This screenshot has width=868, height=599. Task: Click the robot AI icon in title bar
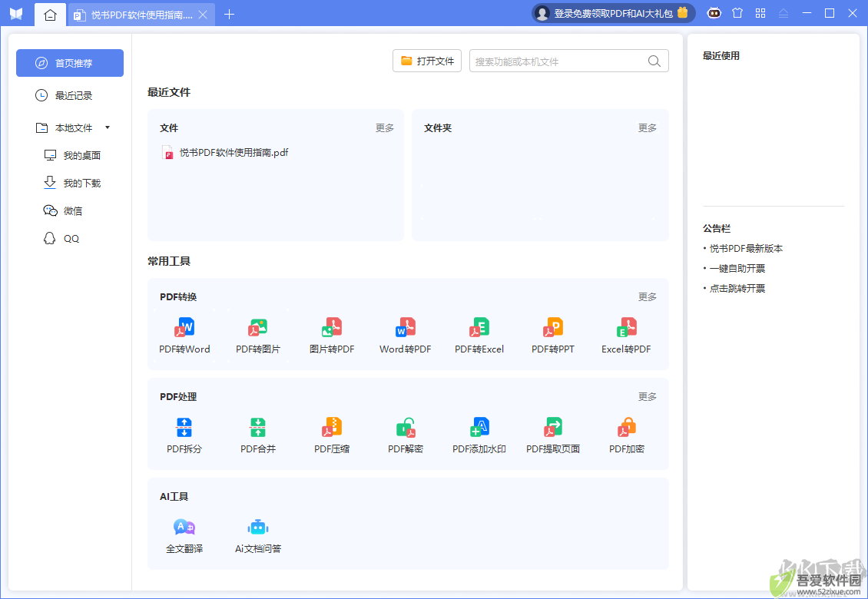(x=714, y=13)
